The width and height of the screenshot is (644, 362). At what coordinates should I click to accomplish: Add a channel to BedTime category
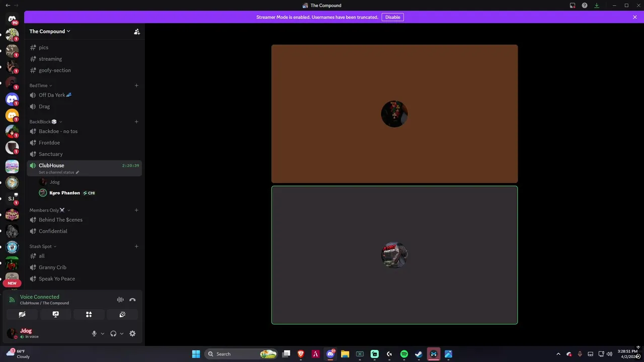coord(136,85)
